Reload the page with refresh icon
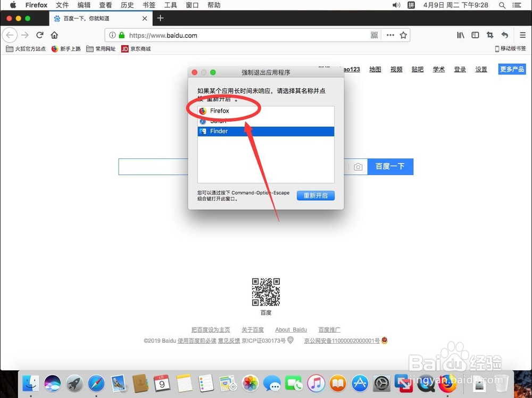The height and width of the screenshot is (398, 532). 40,35
